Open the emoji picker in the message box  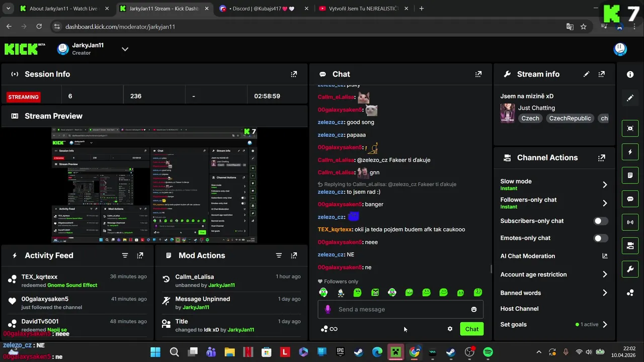[x=473, y=309]
